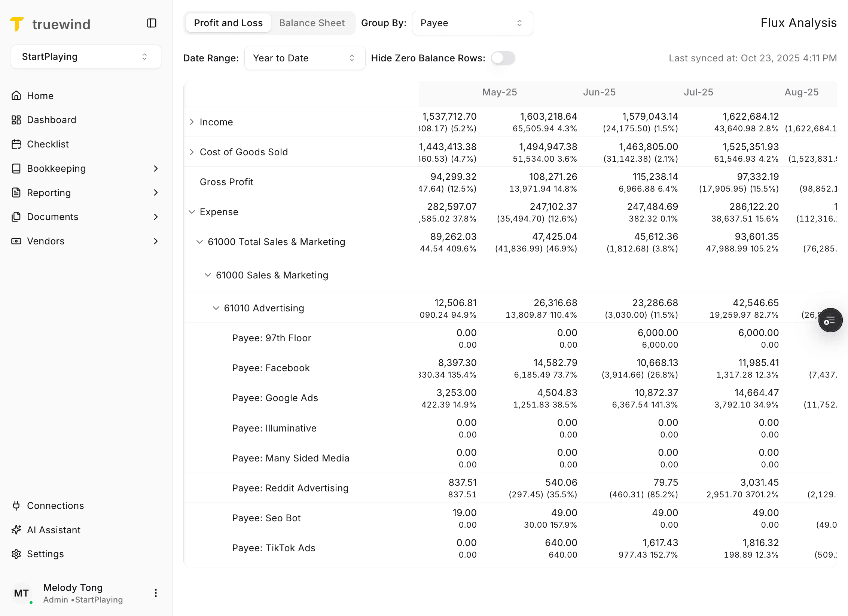Open the three-dot menu next to Melody Tong
The image size is (848, 616).
click(156, 593)
